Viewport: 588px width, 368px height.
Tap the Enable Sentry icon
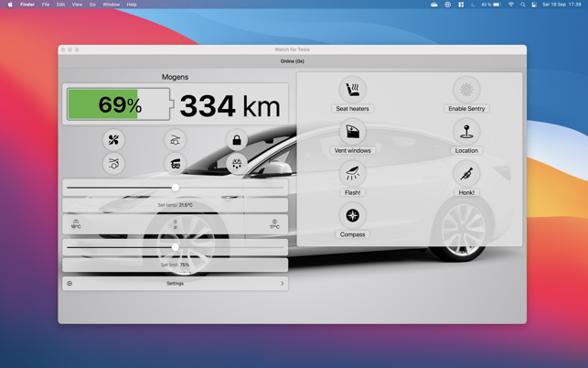click(466, 90)
